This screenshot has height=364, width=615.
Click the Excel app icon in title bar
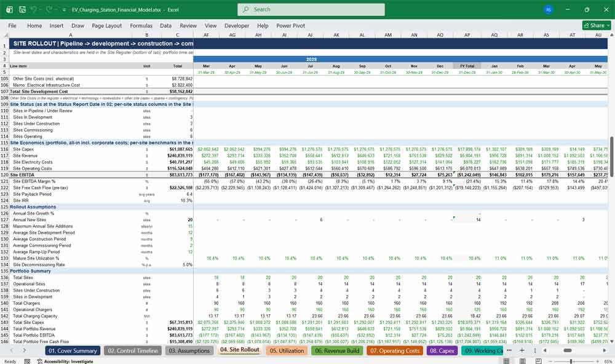click(9, 9)
